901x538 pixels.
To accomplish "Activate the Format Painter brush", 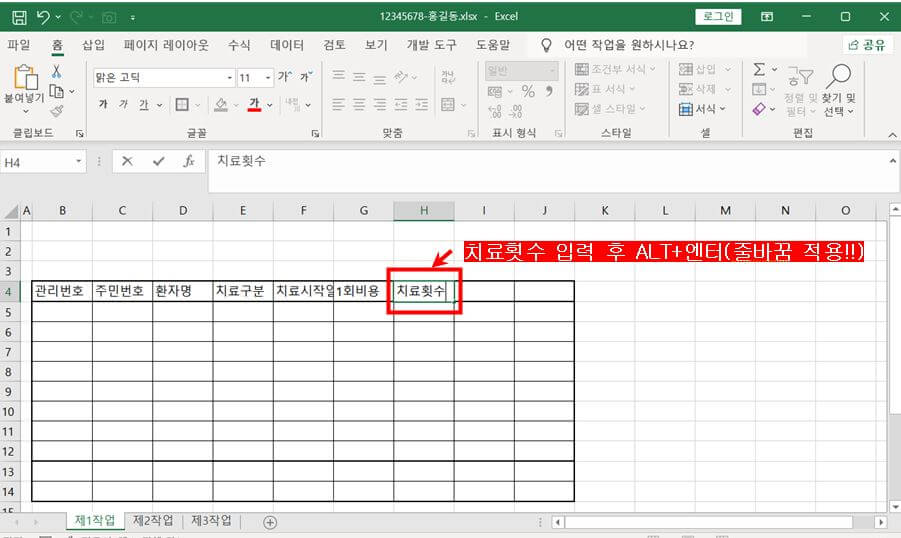I will [x=56, y=111].
